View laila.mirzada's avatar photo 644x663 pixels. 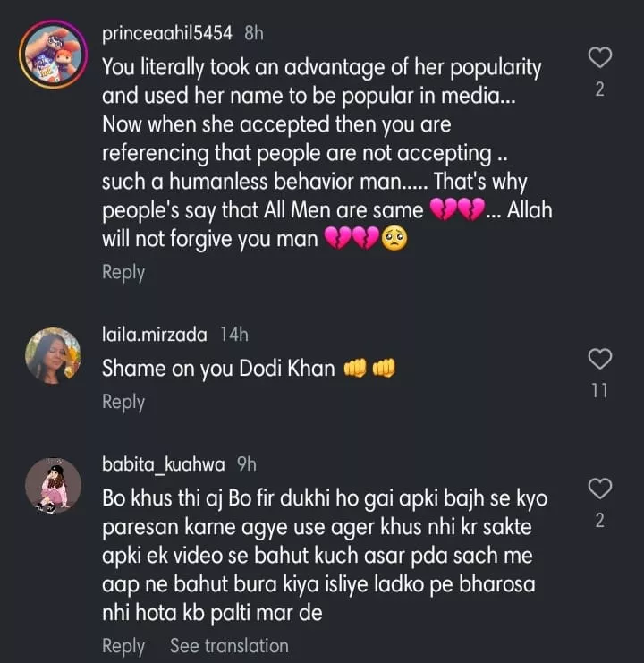53,355
